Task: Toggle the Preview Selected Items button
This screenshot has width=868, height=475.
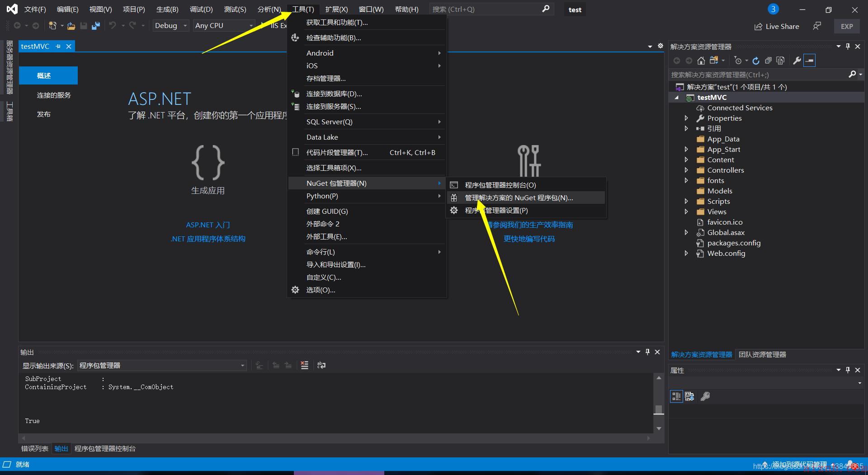Action: pos(810,61)
